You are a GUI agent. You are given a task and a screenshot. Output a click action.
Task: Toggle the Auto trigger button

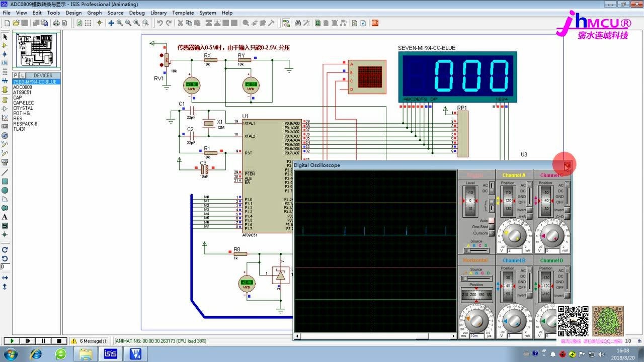(x=491, y=220)
